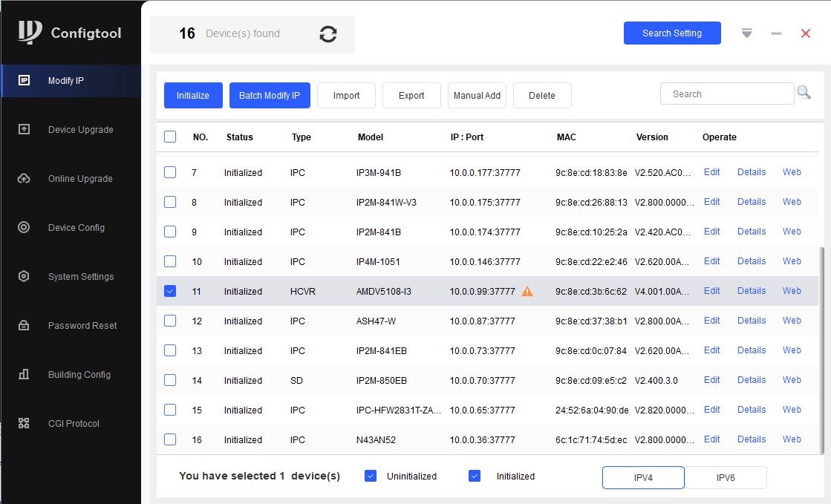This screenshot has width=831, height=504.
Task: Check the box for device 15
Action: click(x=170, y=410)
